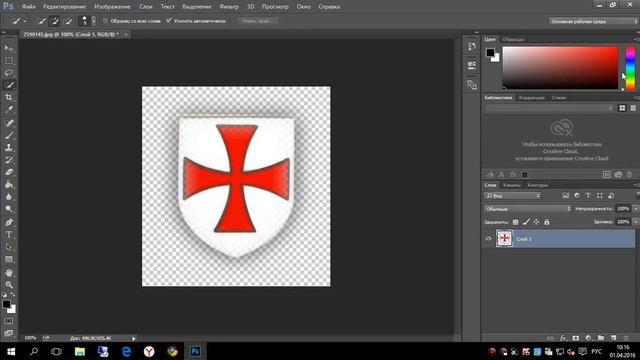Toggle Quick Mask mode icon
Image resolution: width=640 pixels, height=360 pixels.
click(x=9, y=321)
